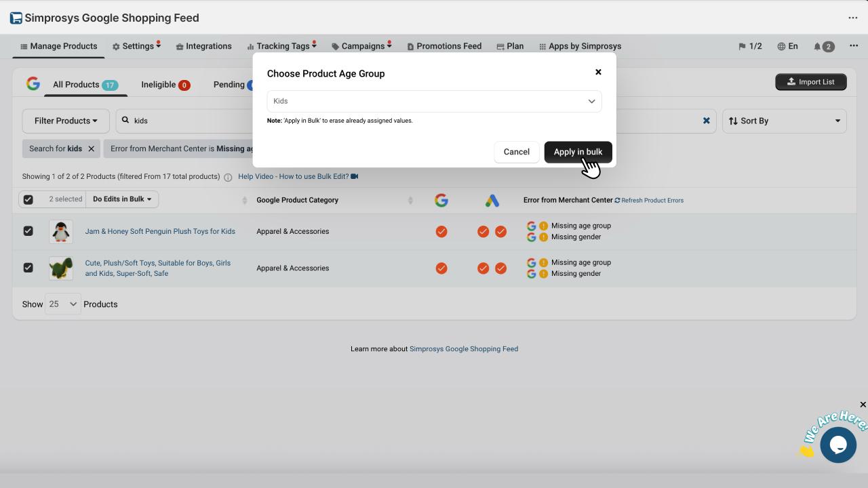Close the age group dialog with X
The height and width of the screenshot is (488, 868).
tap(598, 72)
